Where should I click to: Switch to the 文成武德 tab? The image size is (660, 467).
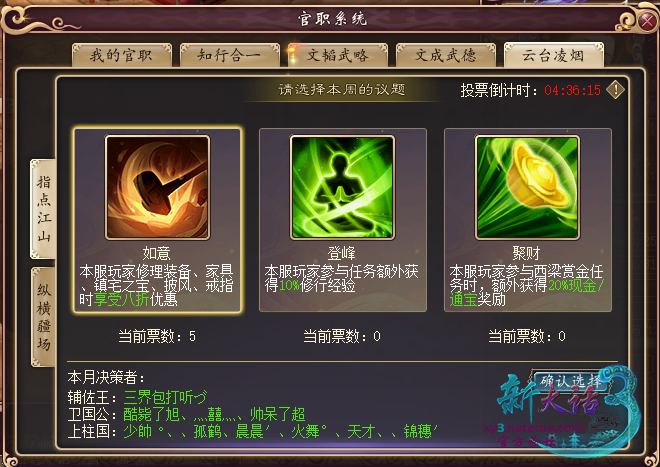[446, 55]
